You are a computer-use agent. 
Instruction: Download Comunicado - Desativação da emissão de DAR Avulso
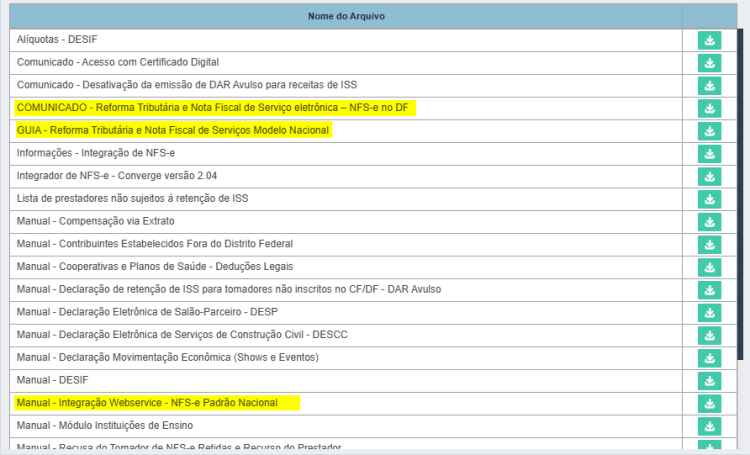709,86
